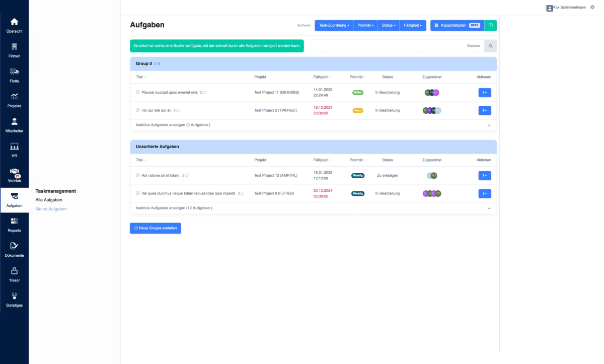Delete Group 0 via the trash icon

tap(159, 63)
